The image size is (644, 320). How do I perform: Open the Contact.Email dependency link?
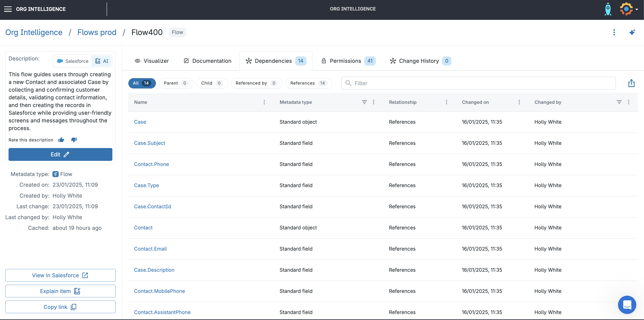[150, 249]
